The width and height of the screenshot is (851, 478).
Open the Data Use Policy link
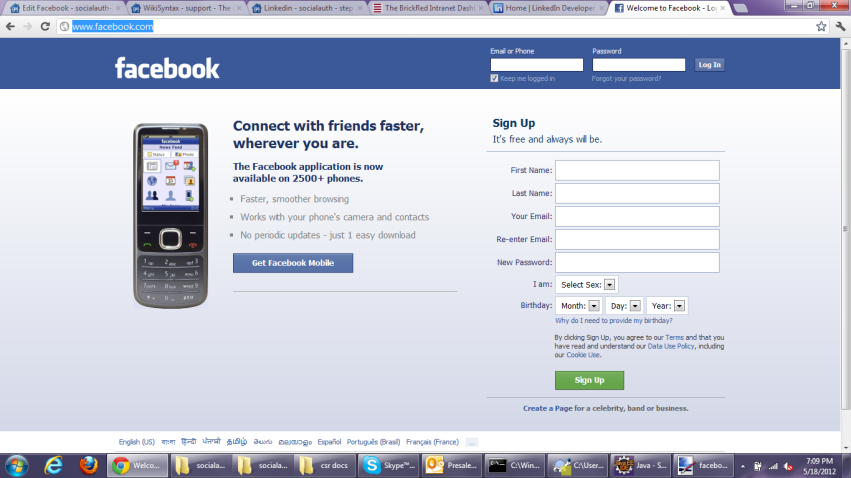pos(671,346)
